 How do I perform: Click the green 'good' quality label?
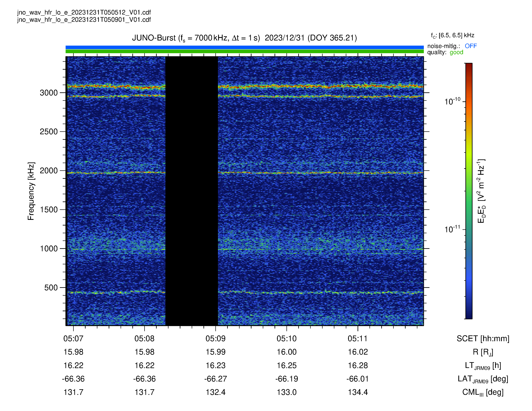coord(456,52)
